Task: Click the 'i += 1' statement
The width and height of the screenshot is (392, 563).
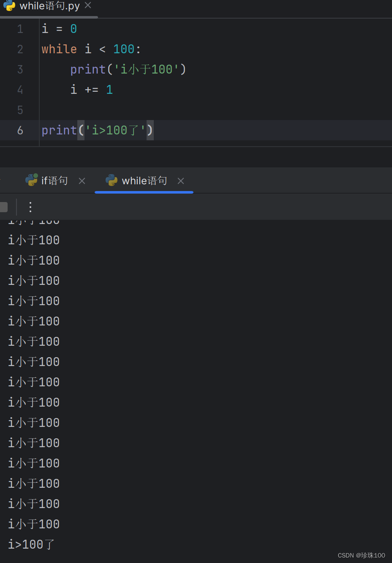Action: [92, 90]
